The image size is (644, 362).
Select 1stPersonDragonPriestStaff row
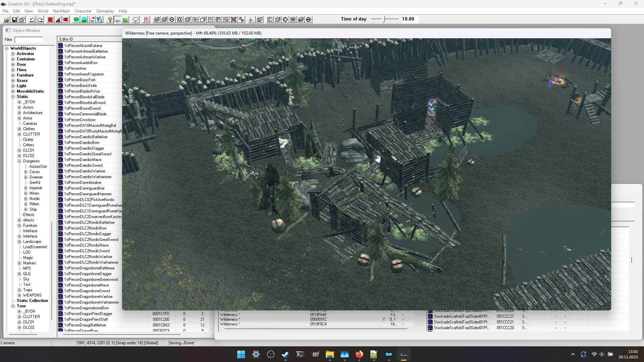134,319
